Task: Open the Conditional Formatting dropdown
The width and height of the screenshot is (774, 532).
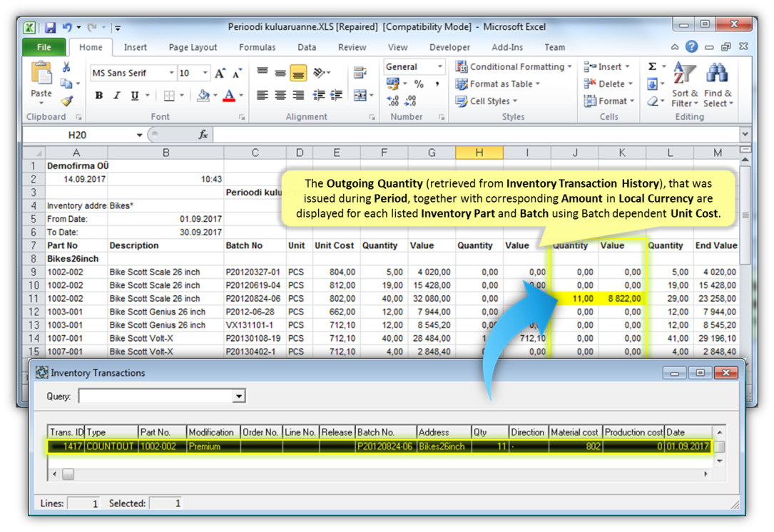Action: 514,66
